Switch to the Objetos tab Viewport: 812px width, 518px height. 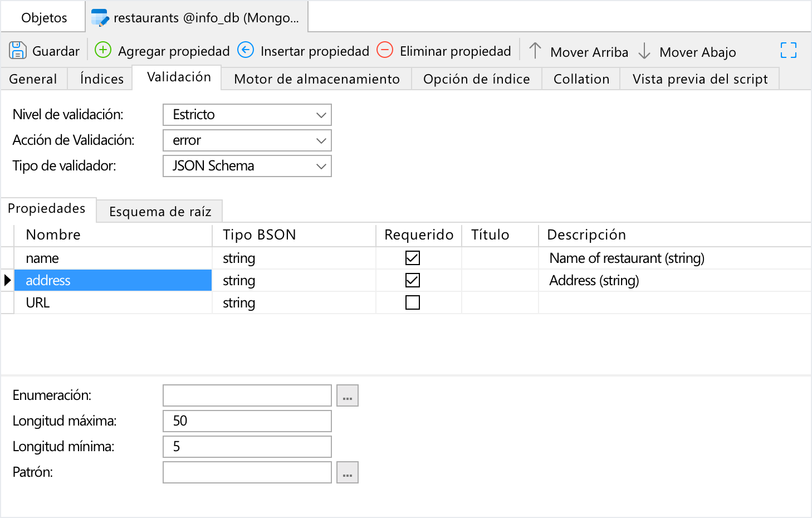click(x=44, y=18)
